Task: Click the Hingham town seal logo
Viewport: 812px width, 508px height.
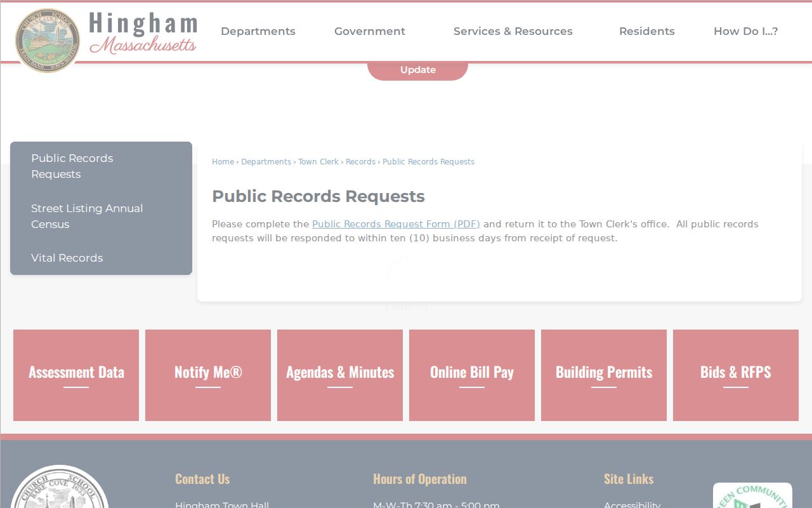Action: click(48, 40)
